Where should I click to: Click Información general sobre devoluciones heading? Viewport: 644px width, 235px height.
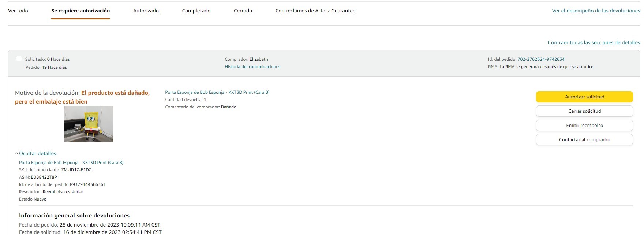coord(74,216)
